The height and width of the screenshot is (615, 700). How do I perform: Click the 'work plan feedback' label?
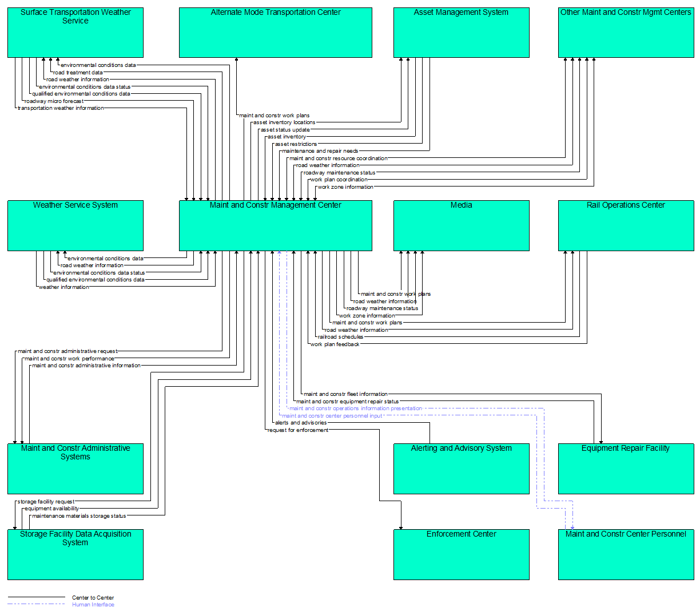pos(335,344)
